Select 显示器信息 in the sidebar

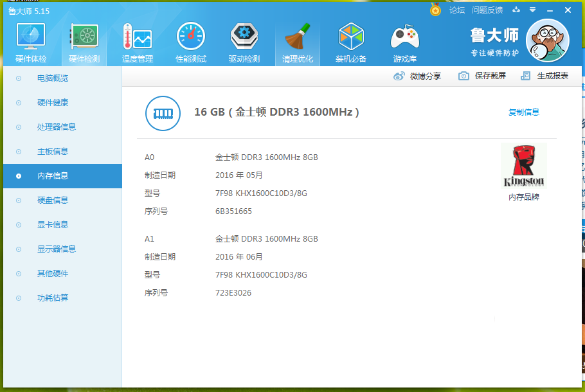point(63,249)
